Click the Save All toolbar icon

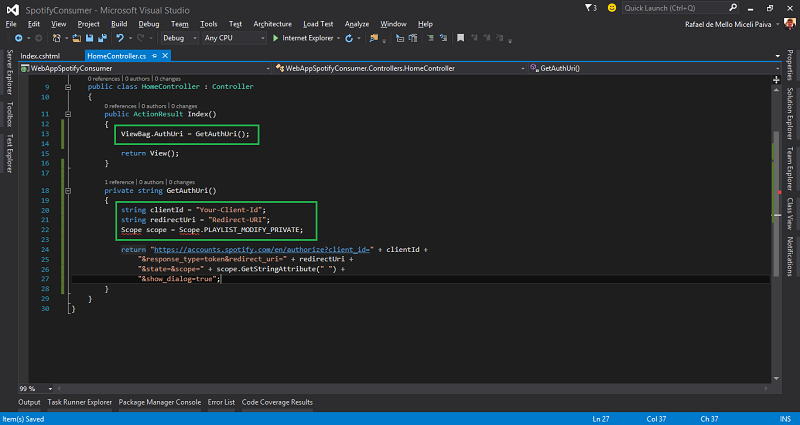102,38
